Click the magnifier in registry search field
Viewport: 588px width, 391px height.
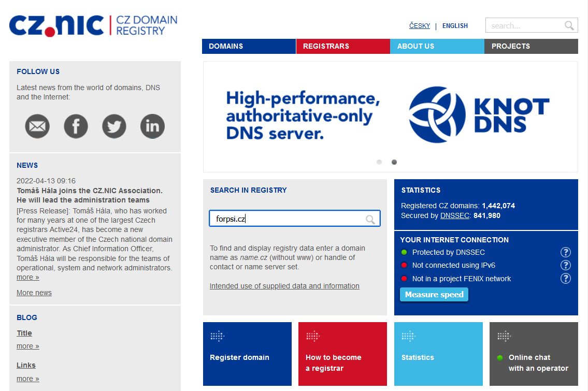[x=370, y=219]
